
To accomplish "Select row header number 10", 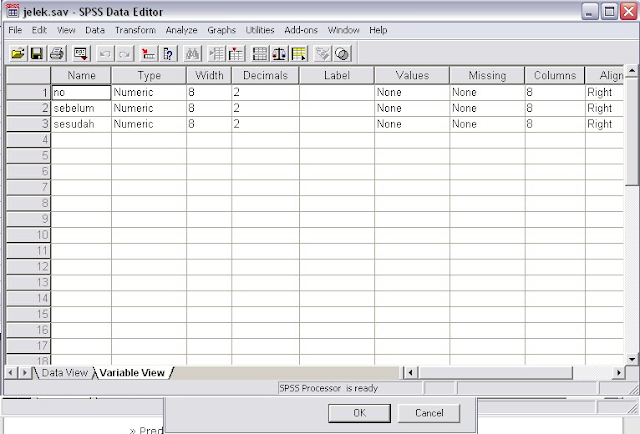I will click(29, 235).
